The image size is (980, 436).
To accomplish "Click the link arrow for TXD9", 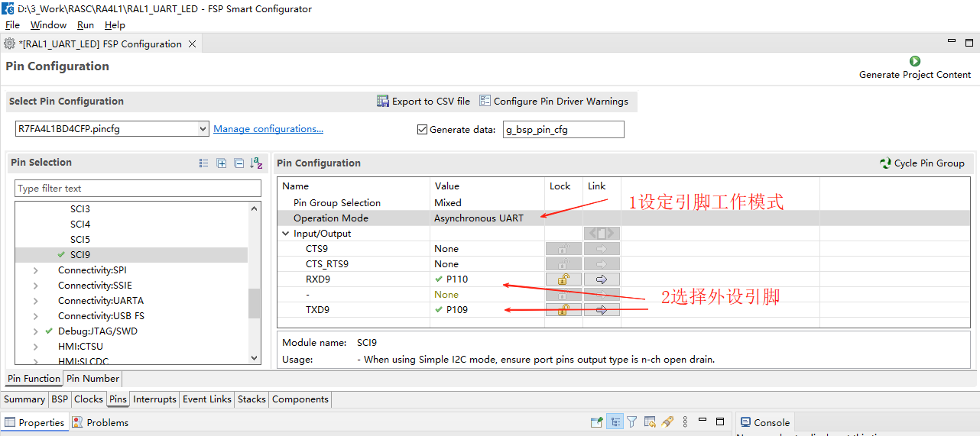I will click(x=602, y=309).
